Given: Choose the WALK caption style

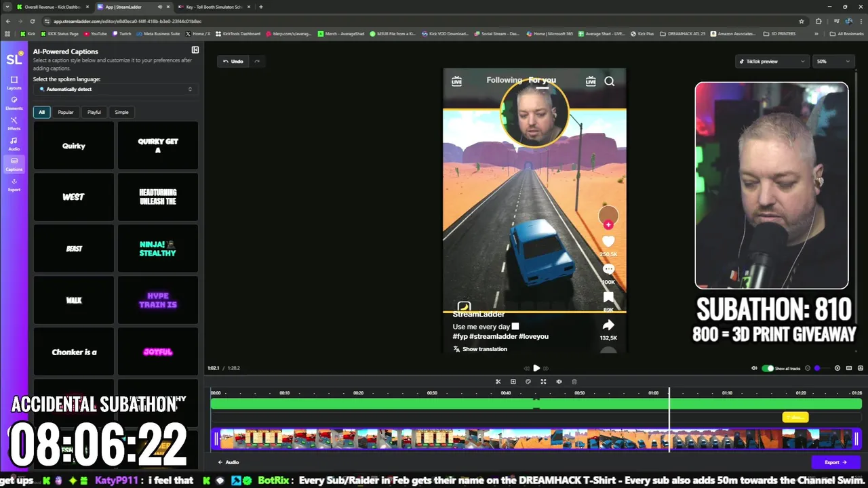Looking at the screenshot, I should [x=74, y=300].
